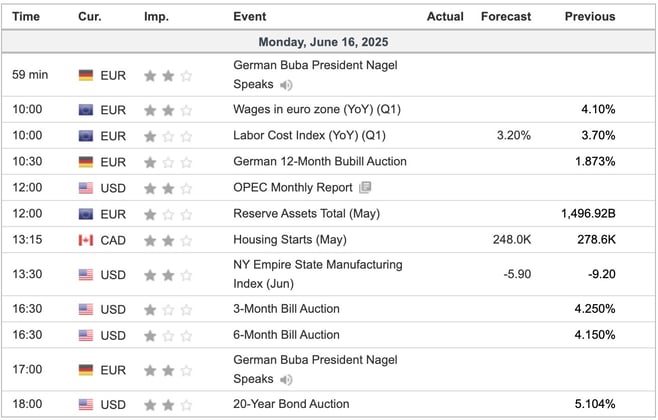Click the importance stars for NY Empire State Index

point(168,275)
